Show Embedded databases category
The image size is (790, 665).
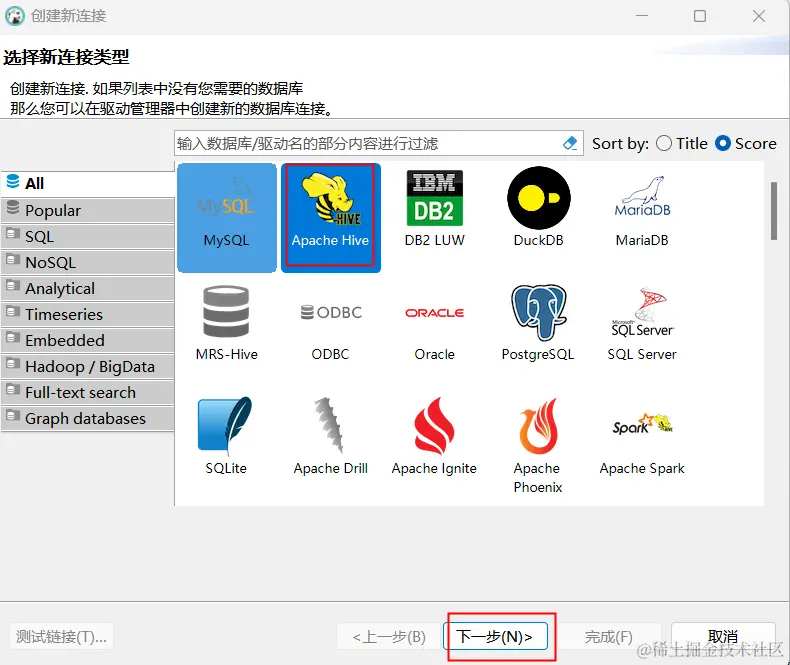88,341
